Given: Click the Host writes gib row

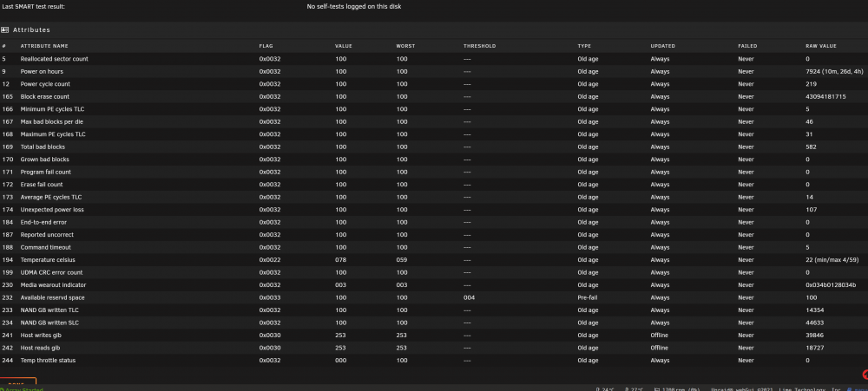Looking at the screenshot, I should (x=434, y=336).
